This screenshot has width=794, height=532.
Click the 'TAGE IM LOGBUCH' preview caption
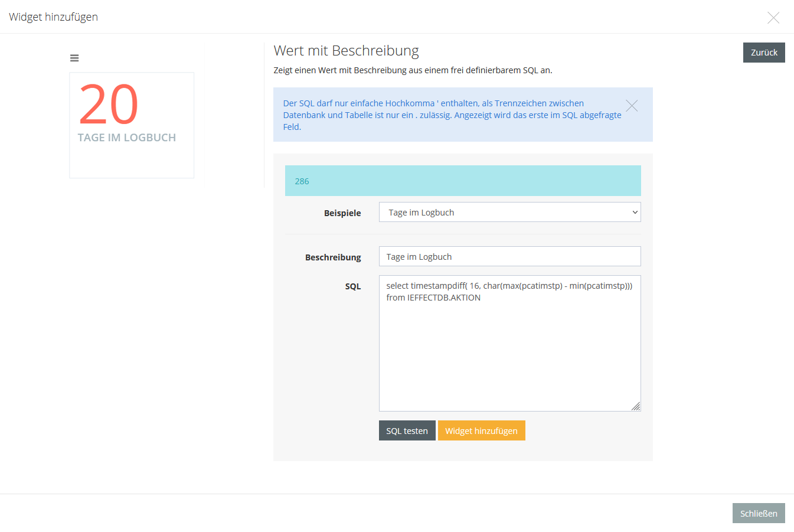[x=127, y=138]
